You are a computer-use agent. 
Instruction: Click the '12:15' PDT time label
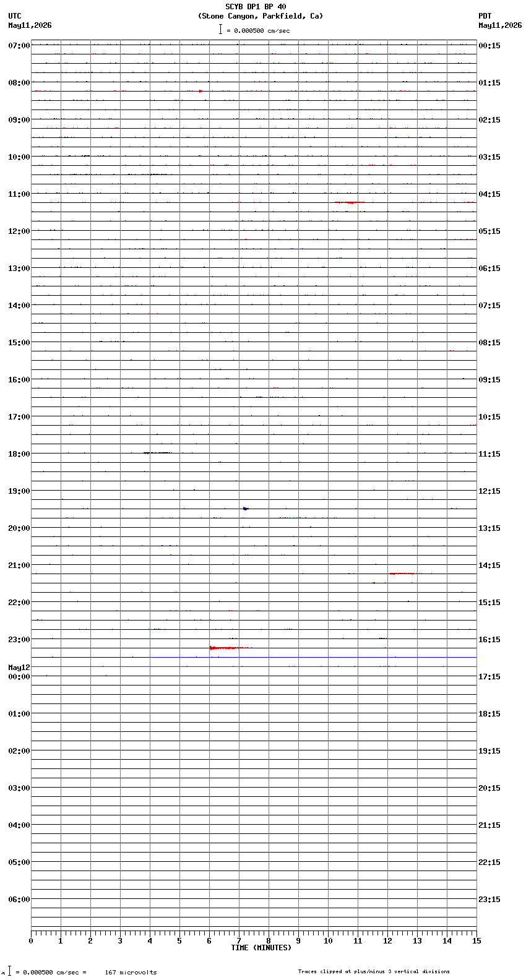point(489,491)
